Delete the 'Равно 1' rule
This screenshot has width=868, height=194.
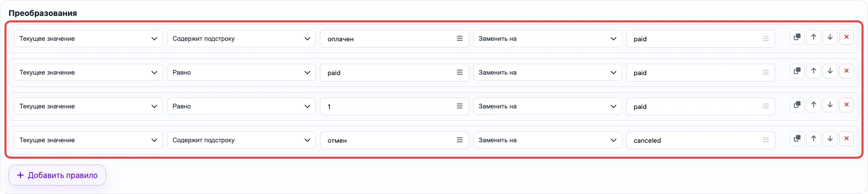pyautogui.click(x=847, y=105)
